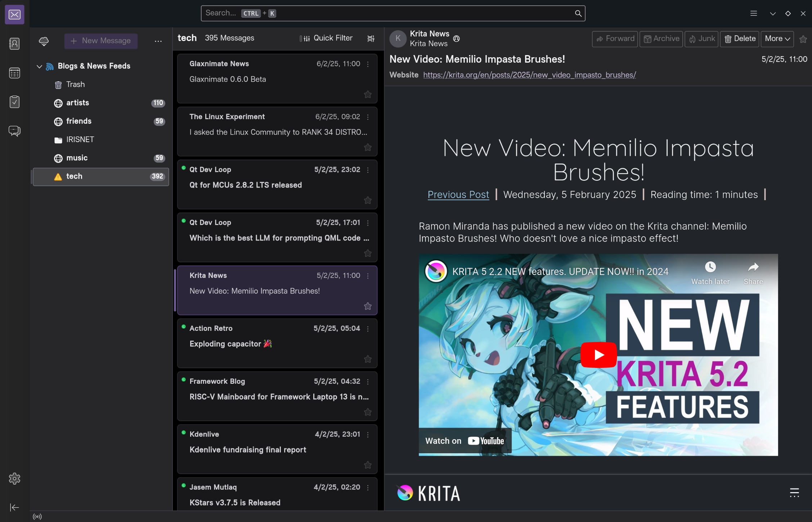This screenshot has height=522, width=812.
Task: Delete the open message
Action: click(740, 39)
